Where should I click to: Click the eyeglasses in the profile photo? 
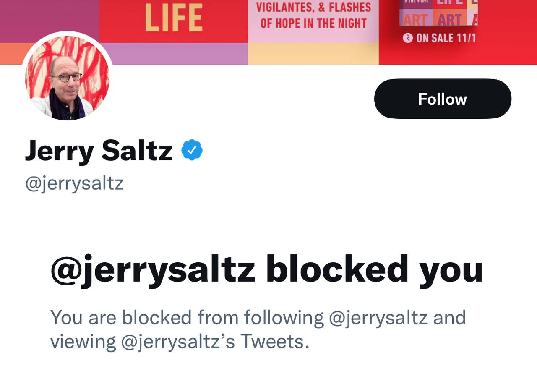point(67,78)
